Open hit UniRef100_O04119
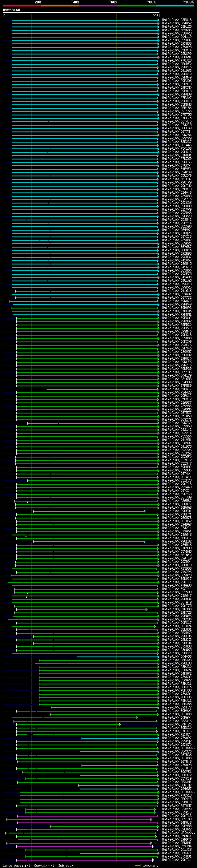197x868 pixels. click(176, 37)
